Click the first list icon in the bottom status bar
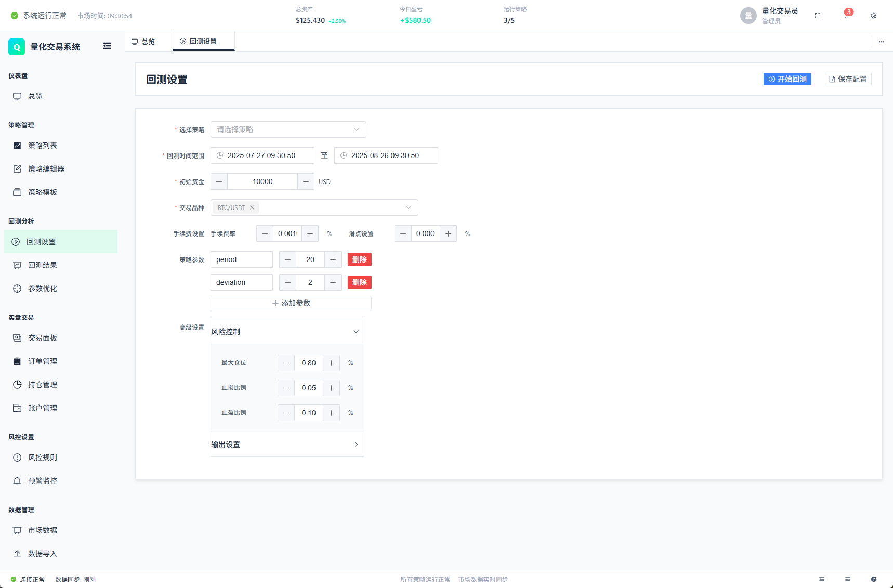Screen dimensions: 893x588 (822, 579)
